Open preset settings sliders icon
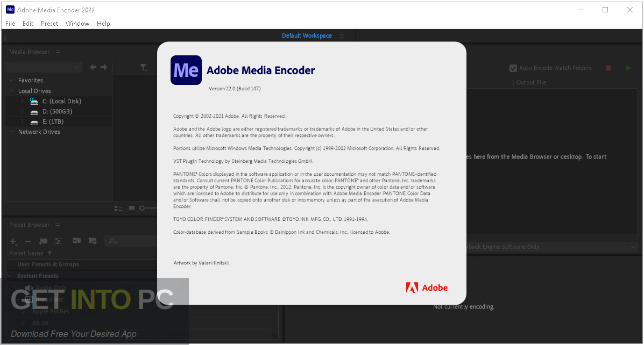The width and height of the screenshot is (644, 345). tap(58, 241)
